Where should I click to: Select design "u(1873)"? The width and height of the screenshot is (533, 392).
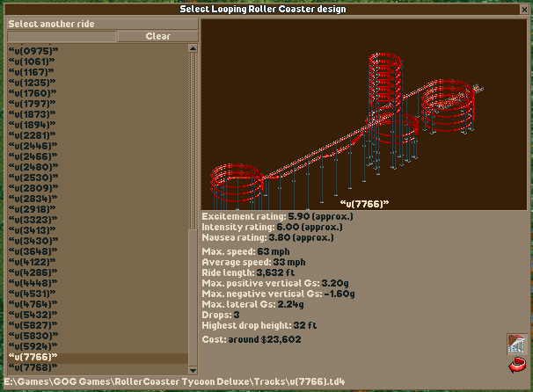(98, 114)
